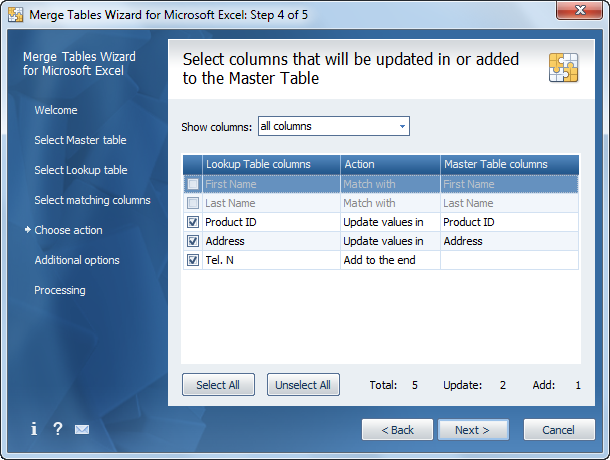The height and width of the screenshot is (460, 610).
Task: Click the info icon at bottom left
Action: pos(34,429)
